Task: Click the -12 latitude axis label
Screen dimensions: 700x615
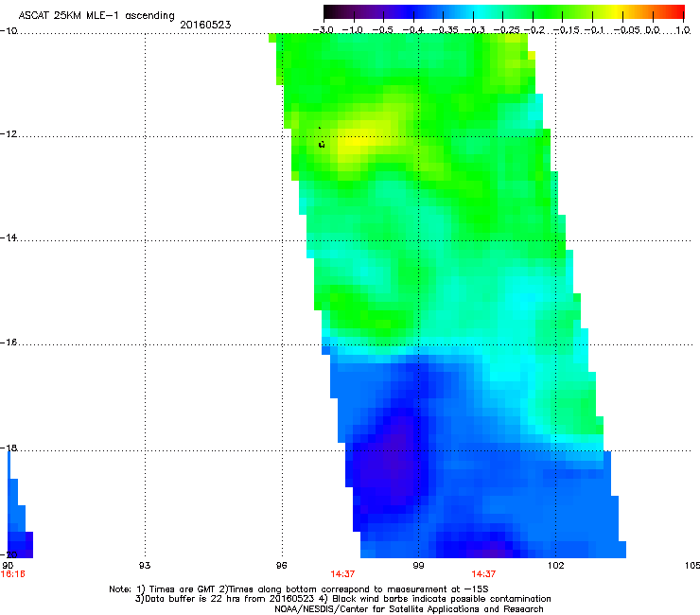Action: tap(9, 134)
